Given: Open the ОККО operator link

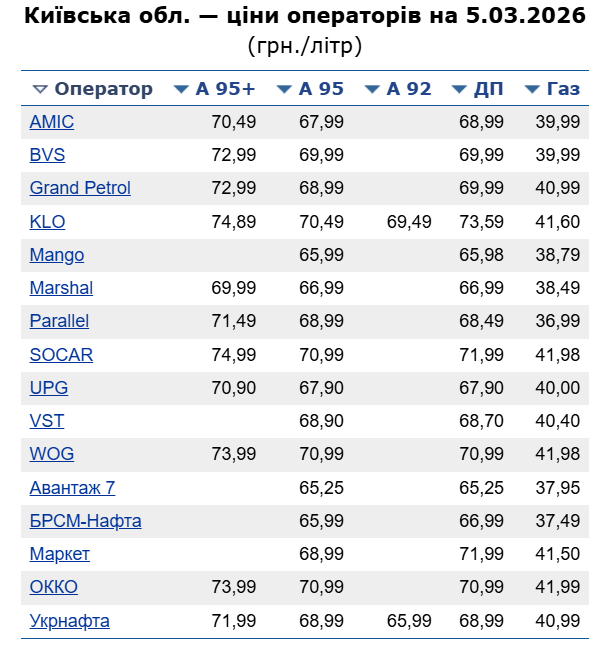Looking at the screenshot, I should (x=54, y=587).
